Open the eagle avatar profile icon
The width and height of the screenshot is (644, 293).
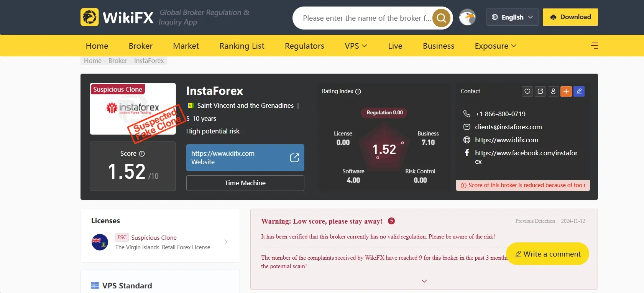point(467,17)
